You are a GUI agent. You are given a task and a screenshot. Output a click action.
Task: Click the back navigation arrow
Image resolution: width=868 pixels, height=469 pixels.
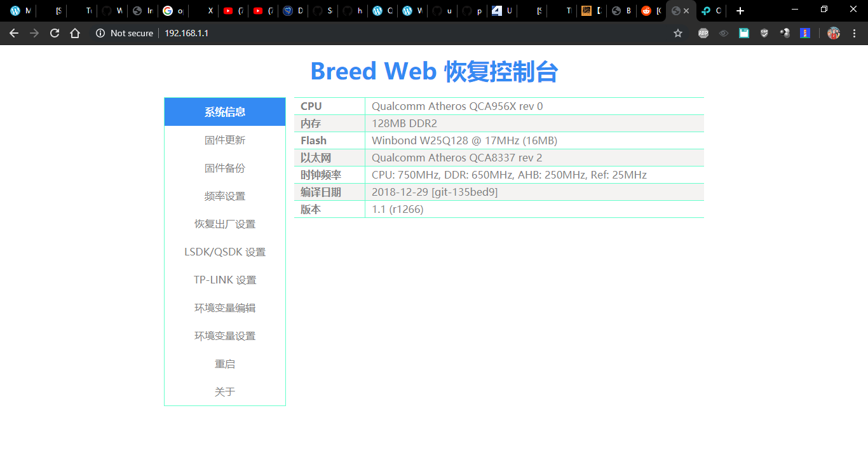(x=14, y=33)
